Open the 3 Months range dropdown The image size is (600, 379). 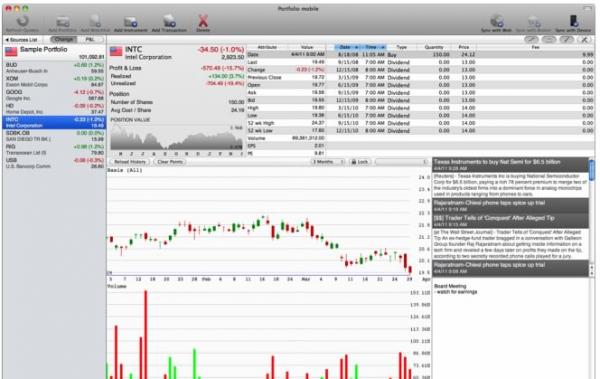[x=327, y=162]
